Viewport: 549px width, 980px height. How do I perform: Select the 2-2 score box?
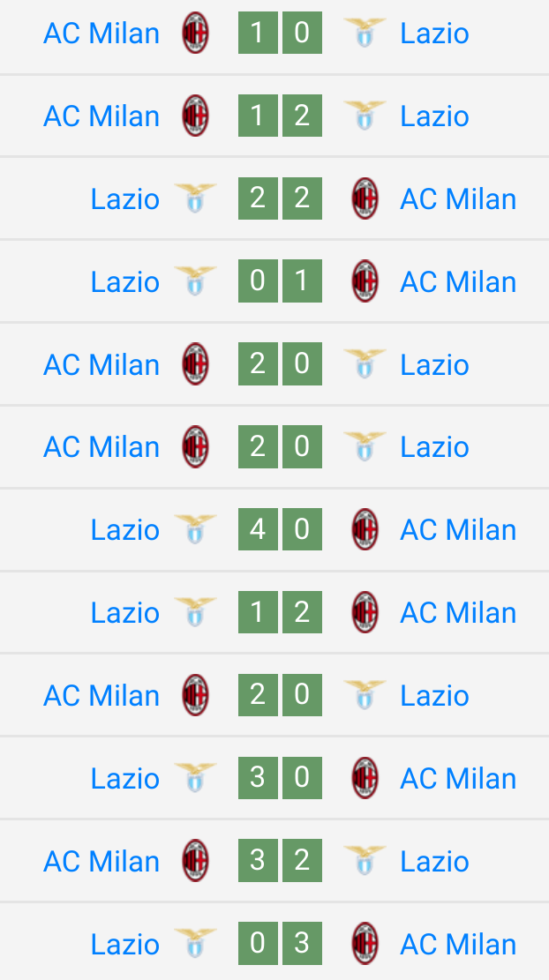(x=280, y=198)
